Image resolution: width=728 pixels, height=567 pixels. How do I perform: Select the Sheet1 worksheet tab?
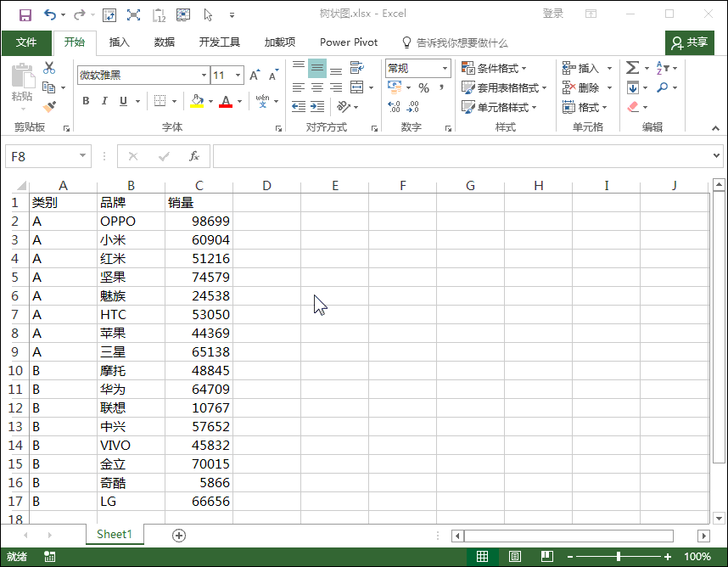(x=114, y=535)
